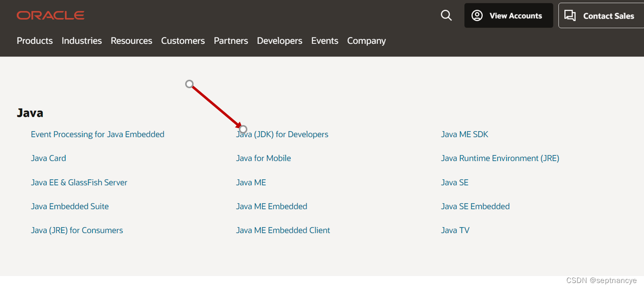Open the search magnifier icon
Viewport: 644px width, 289px height.
pos(445,15)
